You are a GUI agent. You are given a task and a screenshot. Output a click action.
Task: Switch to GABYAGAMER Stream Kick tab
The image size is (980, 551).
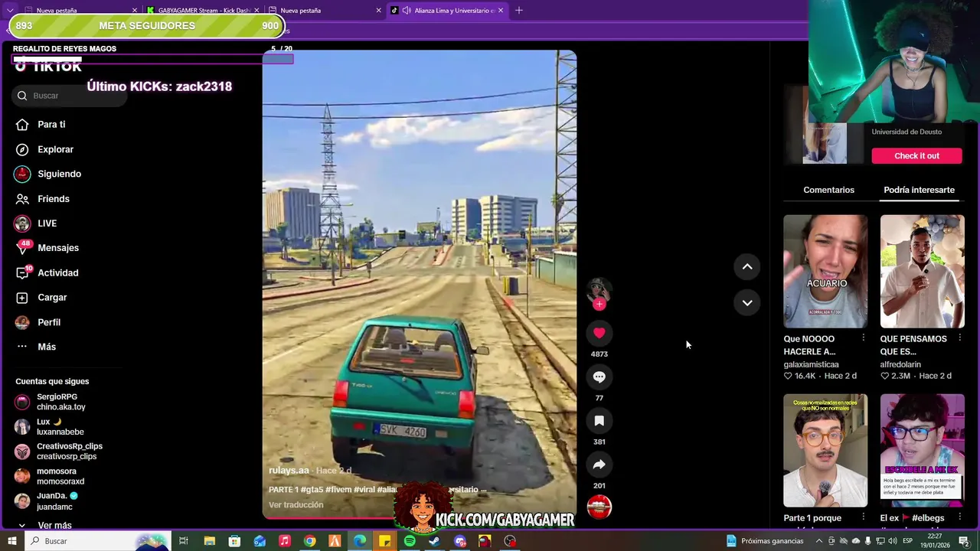pos(203,11)
